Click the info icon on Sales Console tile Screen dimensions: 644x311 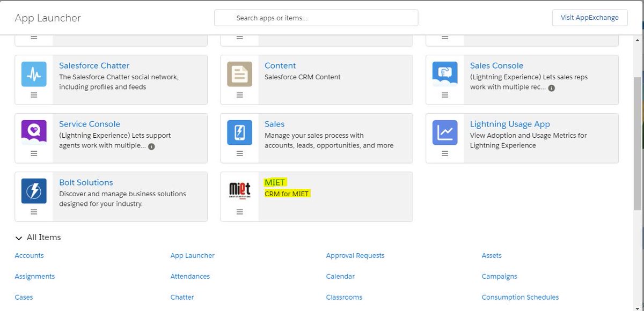[x=552, y=88]
